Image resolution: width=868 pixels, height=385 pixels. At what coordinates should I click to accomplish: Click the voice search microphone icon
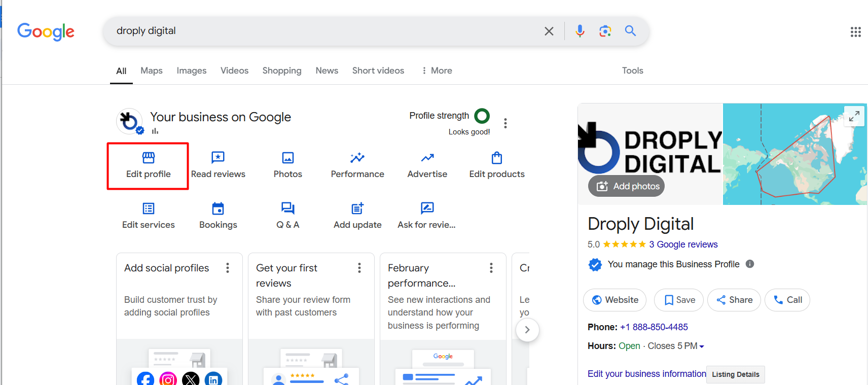coord(580,31)
